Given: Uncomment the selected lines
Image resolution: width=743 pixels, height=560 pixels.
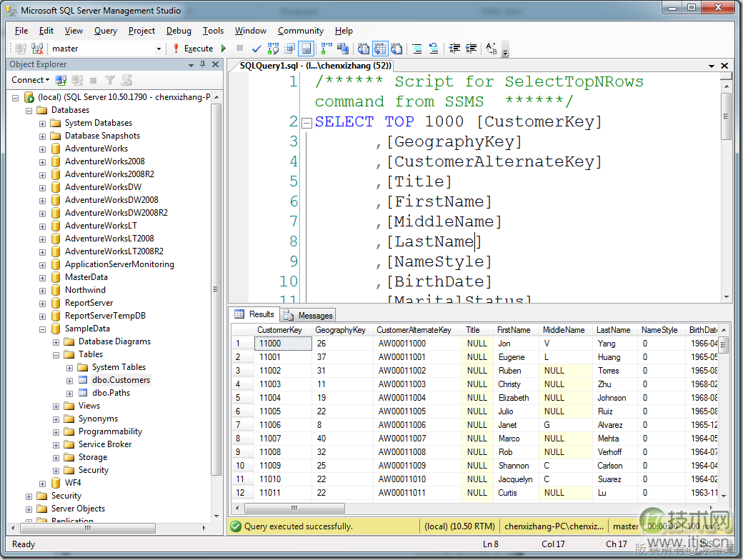Looking at the screenshot, I should pos(434,49).
